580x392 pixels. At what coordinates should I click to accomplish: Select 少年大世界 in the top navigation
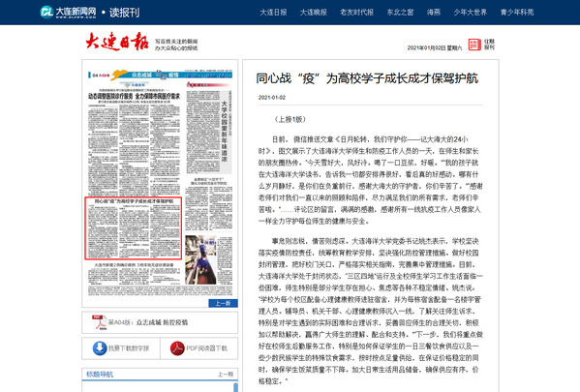point(471,13)
